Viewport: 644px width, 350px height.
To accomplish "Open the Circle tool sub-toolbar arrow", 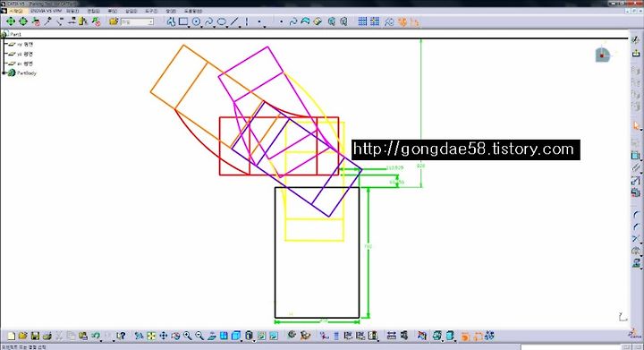I will [201, 27].
